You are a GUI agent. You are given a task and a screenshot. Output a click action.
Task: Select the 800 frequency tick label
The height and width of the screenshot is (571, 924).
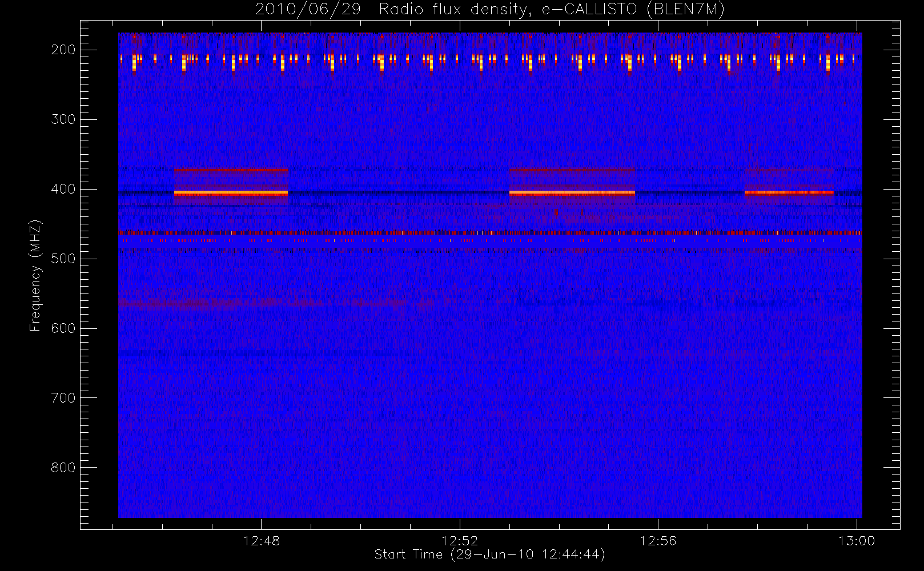63,468
